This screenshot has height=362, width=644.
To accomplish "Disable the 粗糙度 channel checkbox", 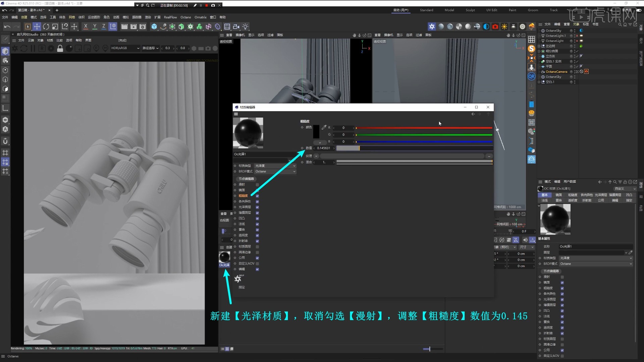I will coord(257,195).
